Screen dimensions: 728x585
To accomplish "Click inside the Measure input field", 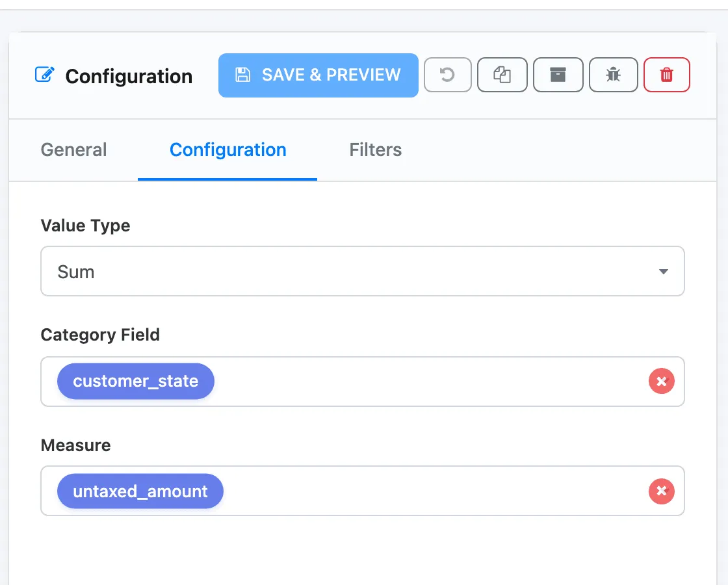I will click(363, 491).
